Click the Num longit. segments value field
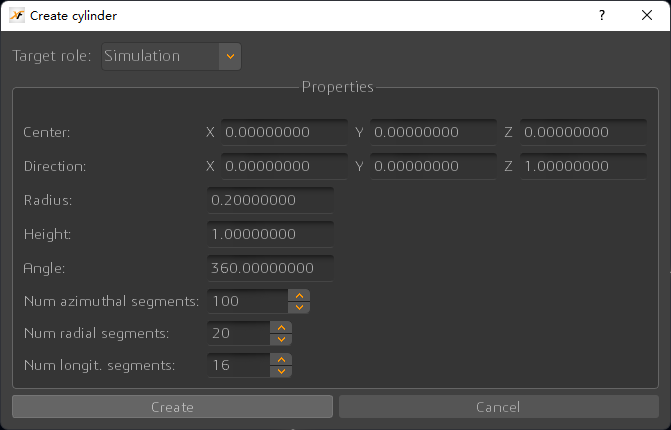Image resolution: width=671 pixels, height=430 pixels. (x=238, y=365)
